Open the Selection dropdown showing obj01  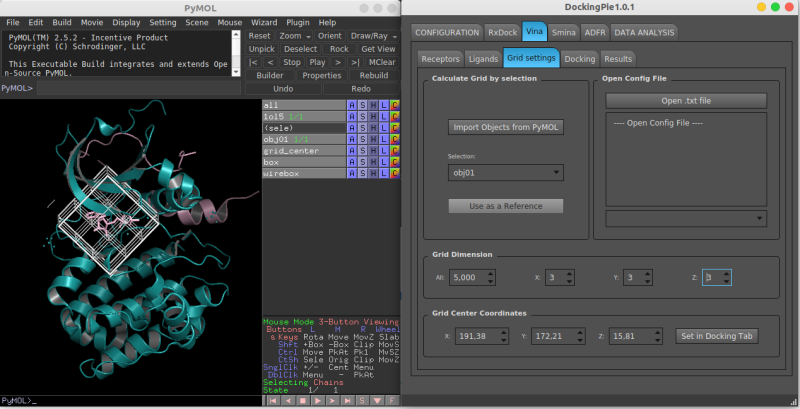506,173
